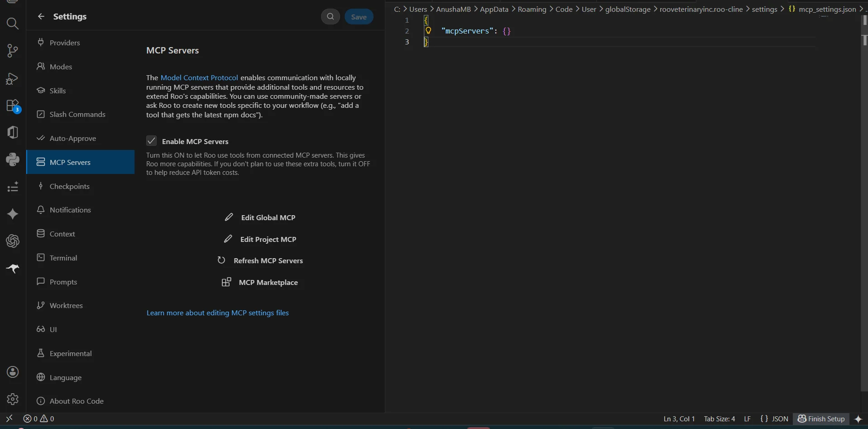The width and height of the screenshot is (868, 429).
Task: Switch to the Auto-Approve settings section
Action: (72, 138)
